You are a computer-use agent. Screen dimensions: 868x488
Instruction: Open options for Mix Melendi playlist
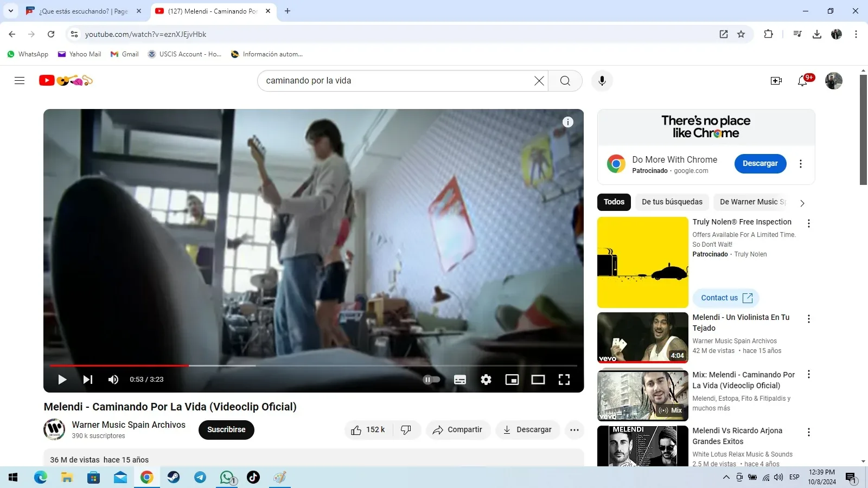(x=809, y=374)
